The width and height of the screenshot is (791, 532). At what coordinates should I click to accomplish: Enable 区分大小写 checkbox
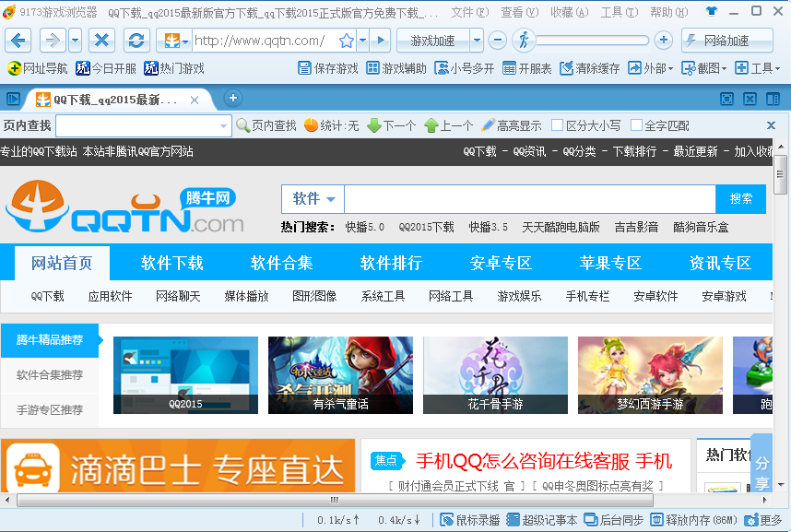point(557,125)
